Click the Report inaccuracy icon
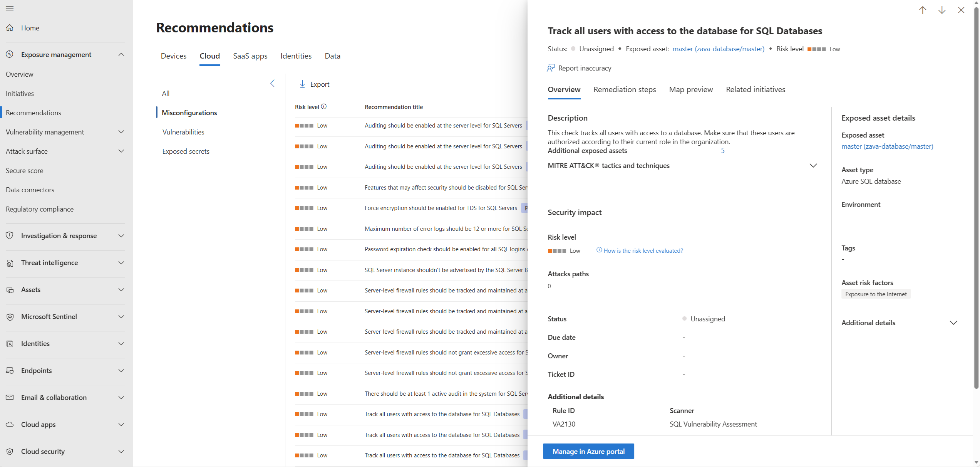 pos(551,68)
